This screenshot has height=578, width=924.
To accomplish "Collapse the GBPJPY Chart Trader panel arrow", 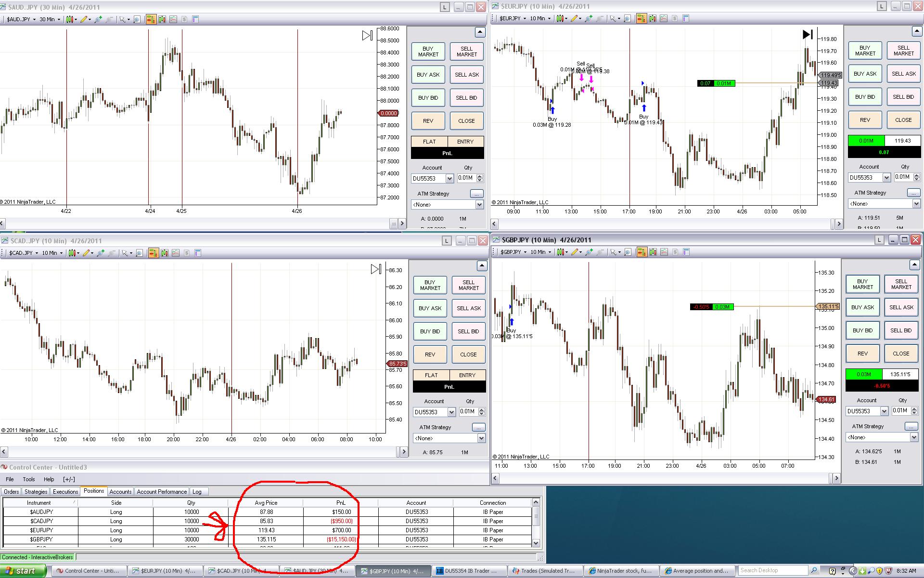I will coord(915,265).
